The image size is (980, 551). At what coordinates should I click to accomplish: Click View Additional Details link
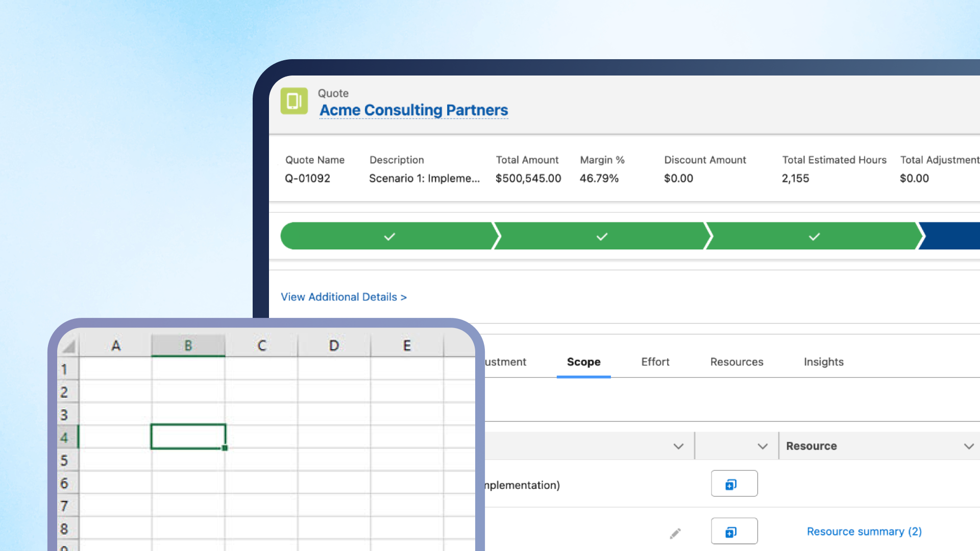point(344,297)
